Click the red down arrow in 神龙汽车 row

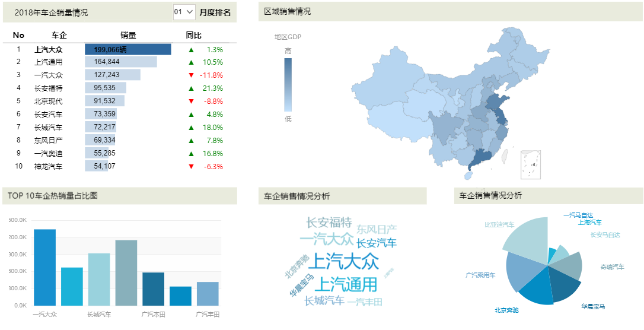click(x=191, y=167)
